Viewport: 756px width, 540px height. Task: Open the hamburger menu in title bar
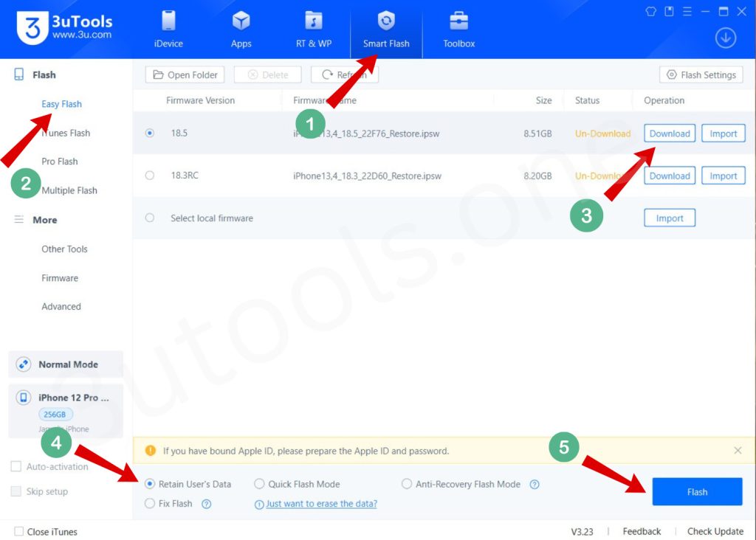click(x=687, y=11)
